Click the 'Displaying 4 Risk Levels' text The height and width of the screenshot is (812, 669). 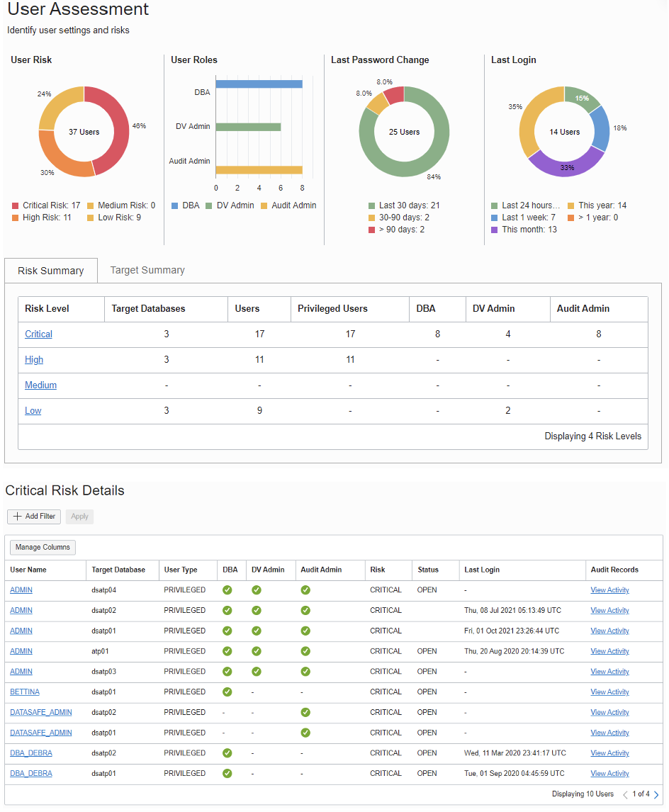pos(593,436)
